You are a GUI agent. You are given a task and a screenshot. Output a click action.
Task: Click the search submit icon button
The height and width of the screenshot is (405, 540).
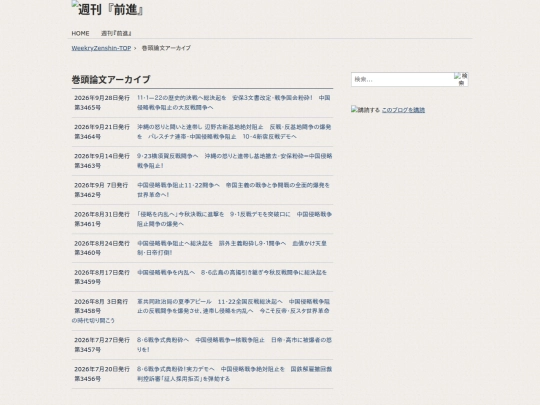[461, 79]
